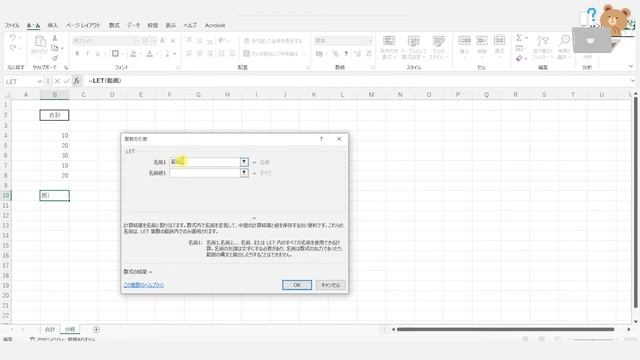Toggle Wrap Text option

pyautogui.click(x=273, y=40)
